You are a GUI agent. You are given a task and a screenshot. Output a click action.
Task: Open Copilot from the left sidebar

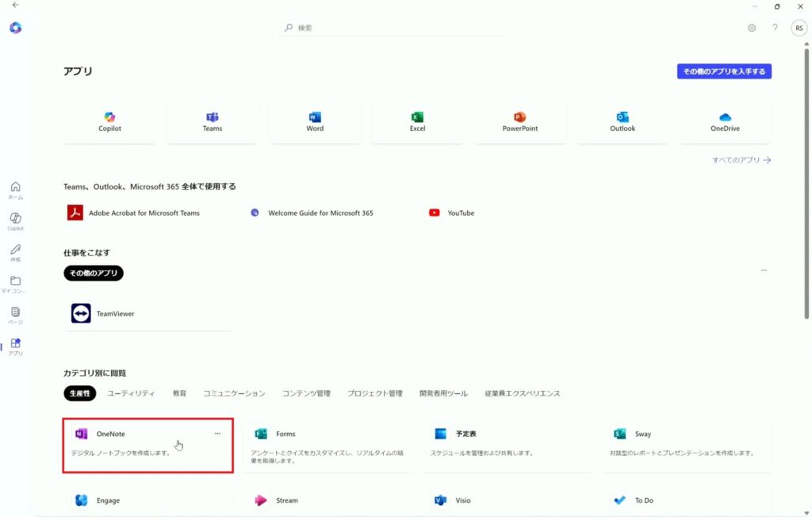tap(16, 221)
